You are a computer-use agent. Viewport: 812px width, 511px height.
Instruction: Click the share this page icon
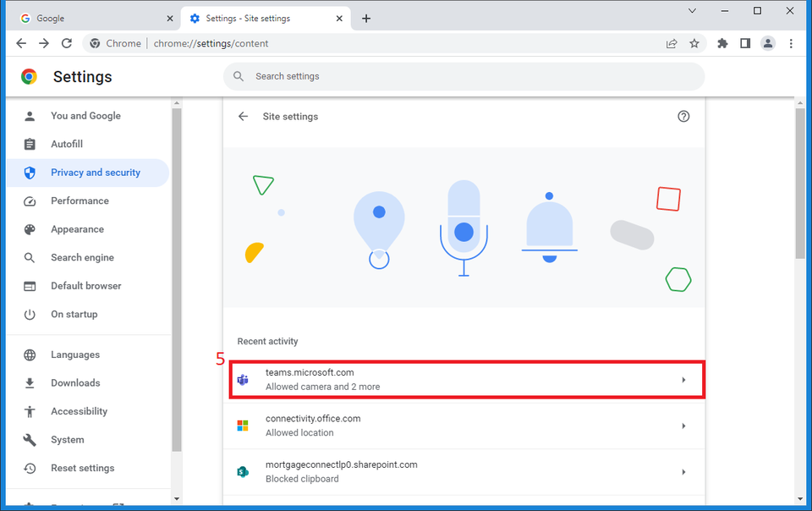tap(672, 43)
